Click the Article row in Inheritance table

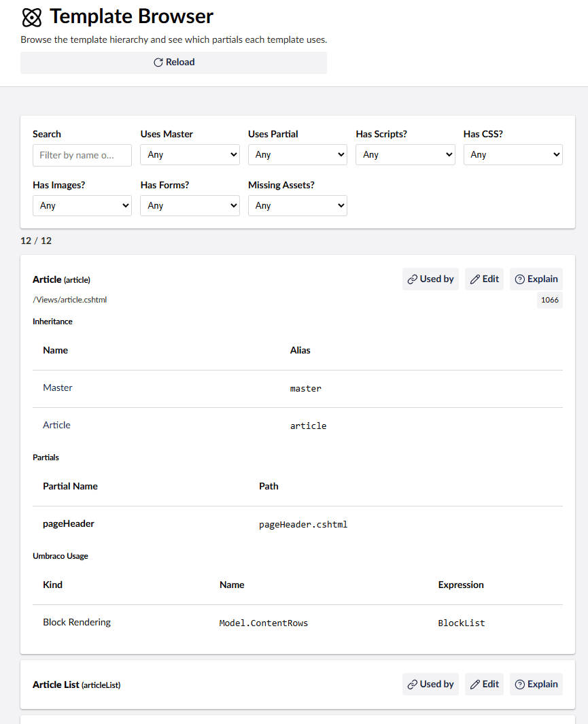(298, 426)
